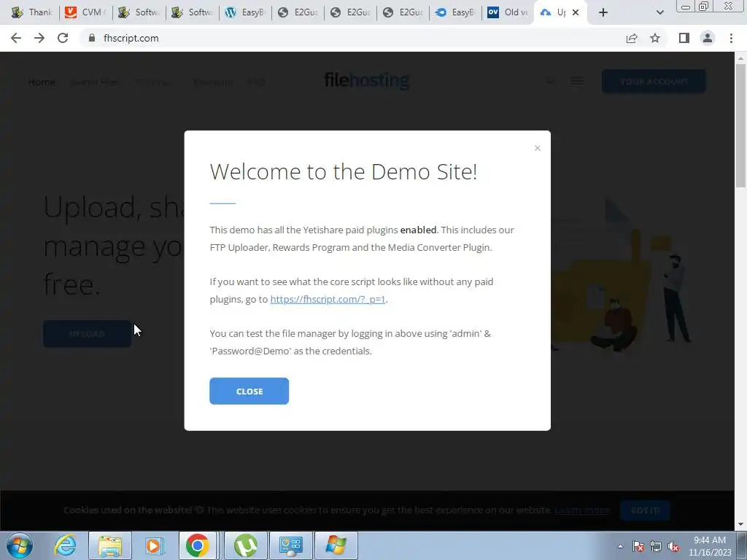
Task: Click the address bar showing fhscript.com
Action: 352,38
